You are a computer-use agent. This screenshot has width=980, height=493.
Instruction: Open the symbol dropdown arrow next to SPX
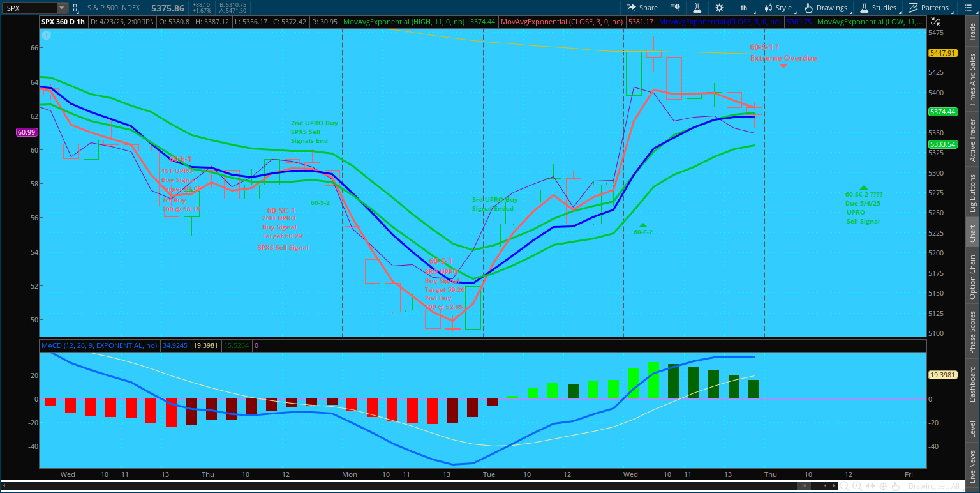(62, 8)
